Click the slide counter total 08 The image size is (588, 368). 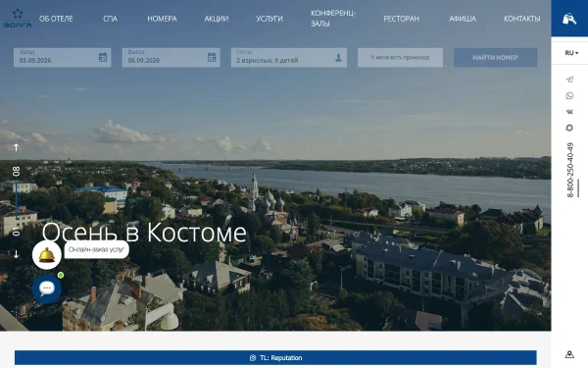tap(16, 172)
